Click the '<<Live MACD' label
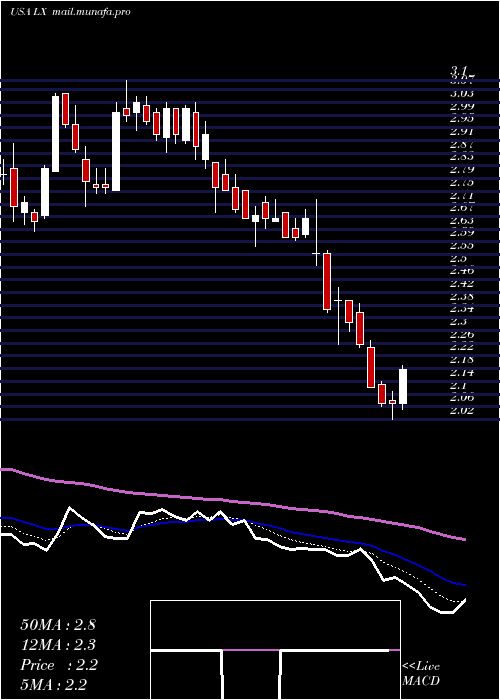 (421, 674)
